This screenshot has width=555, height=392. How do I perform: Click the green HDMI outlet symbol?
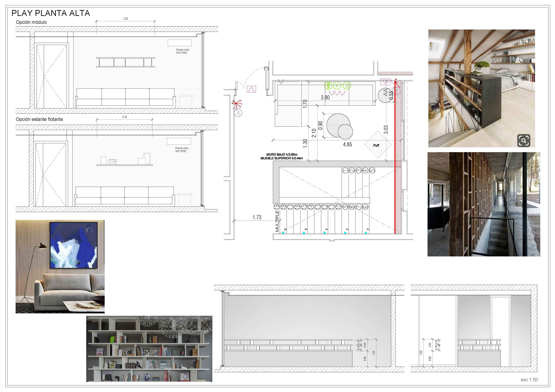(328, 85)
